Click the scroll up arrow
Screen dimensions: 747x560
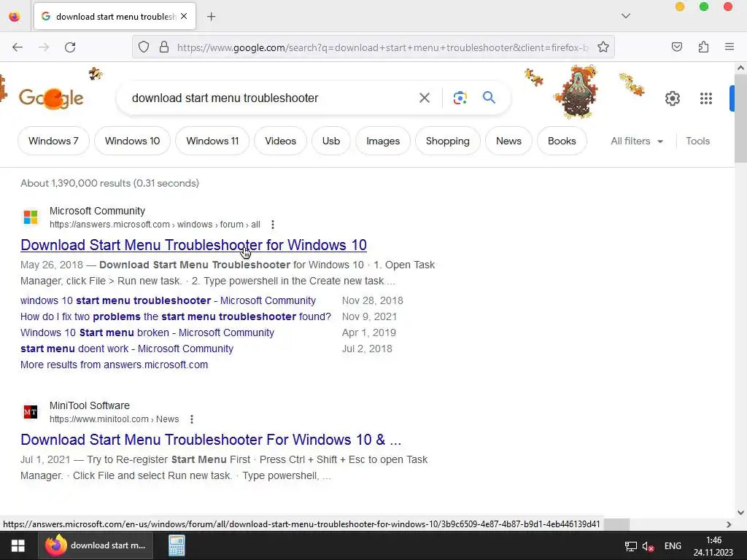[740, 68]
